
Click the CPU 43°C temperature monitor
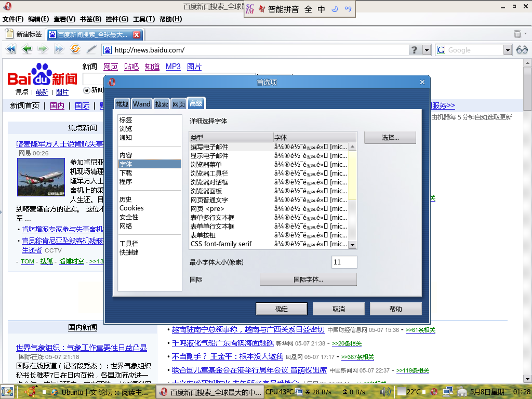[280, 392]
